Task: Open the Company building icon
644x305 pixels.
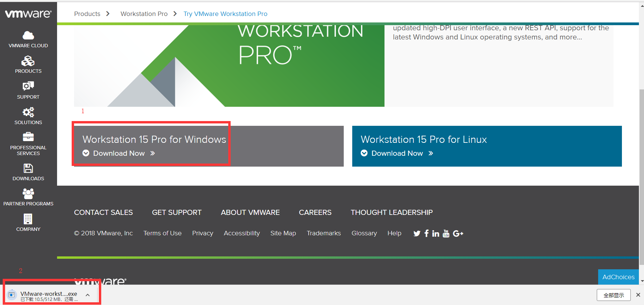Action: (x=28, y=219)
